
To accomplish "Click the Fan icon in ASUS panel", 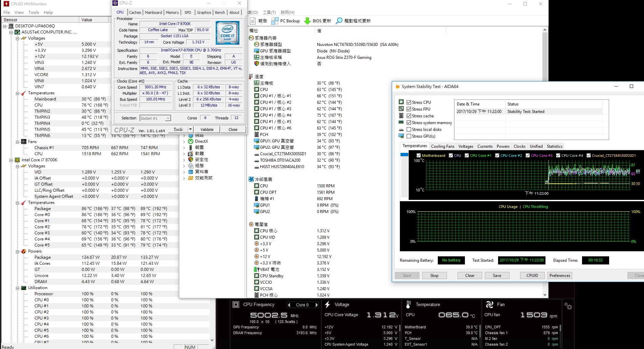I will click(x=490, y=304).
